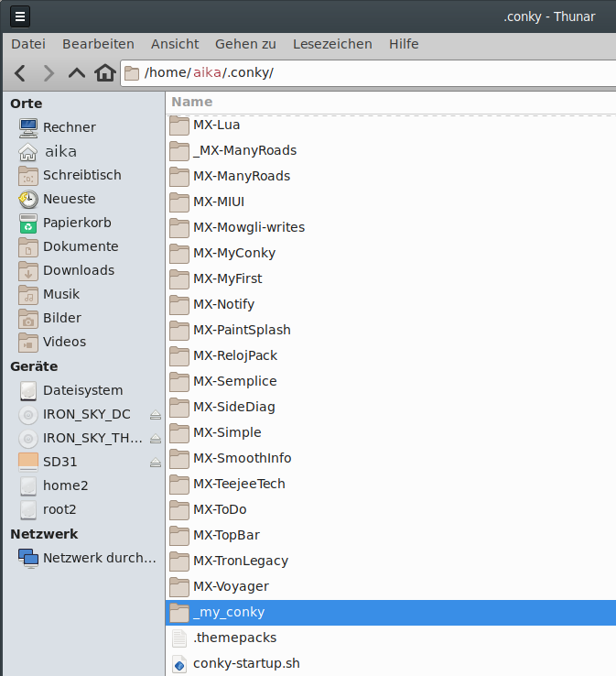The width and height of the screenshot is (616, 676).
Task: Select the MX-MIUI folder
Action: (x=391, y=202)
